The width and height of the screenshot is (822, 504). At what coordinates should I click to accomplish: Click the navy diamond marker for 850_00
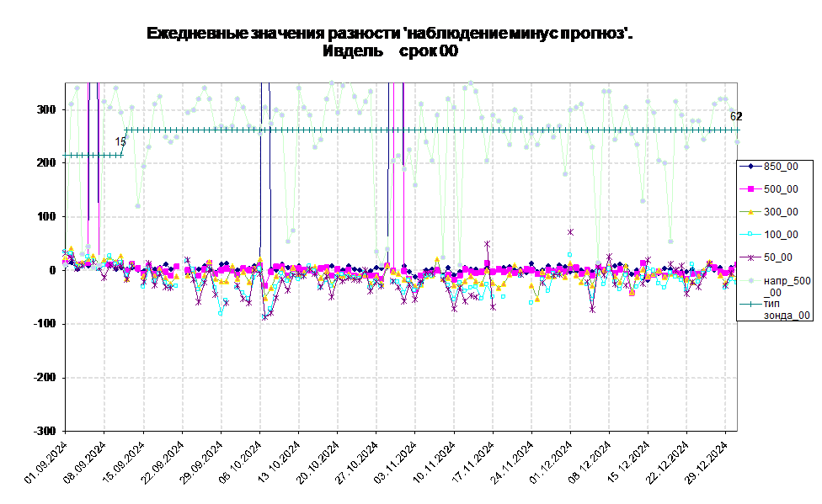point(750,167)
